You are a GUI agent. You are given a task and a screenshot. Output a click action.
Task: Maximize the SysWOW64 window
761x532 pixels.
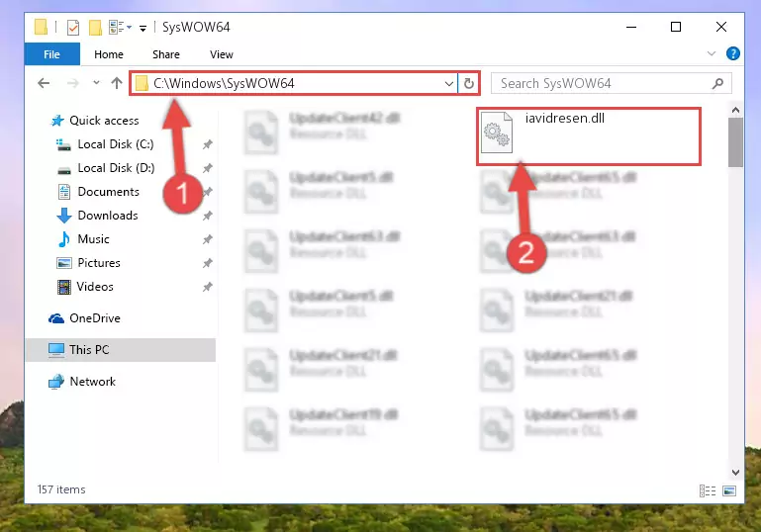tap(676, 27)
